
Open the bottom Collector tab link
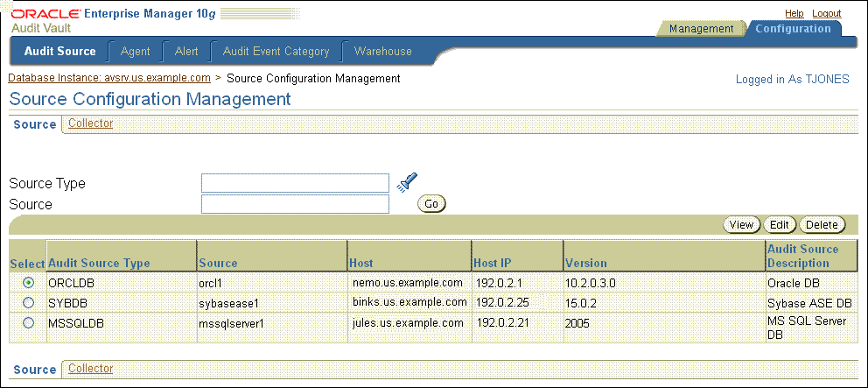click(91, 368)
